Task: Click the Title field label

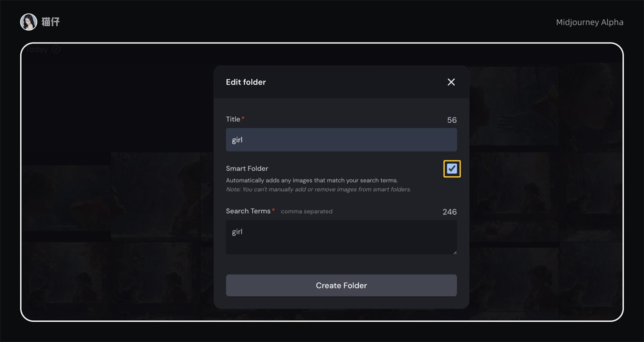Action: point(233,119)
